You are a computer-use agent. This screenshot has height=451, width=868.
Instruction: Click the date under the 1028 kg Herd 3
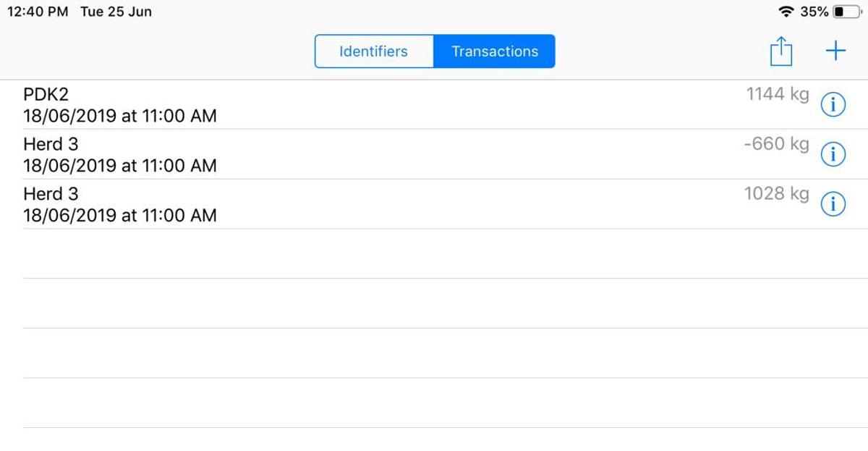(x=119, y=215)
